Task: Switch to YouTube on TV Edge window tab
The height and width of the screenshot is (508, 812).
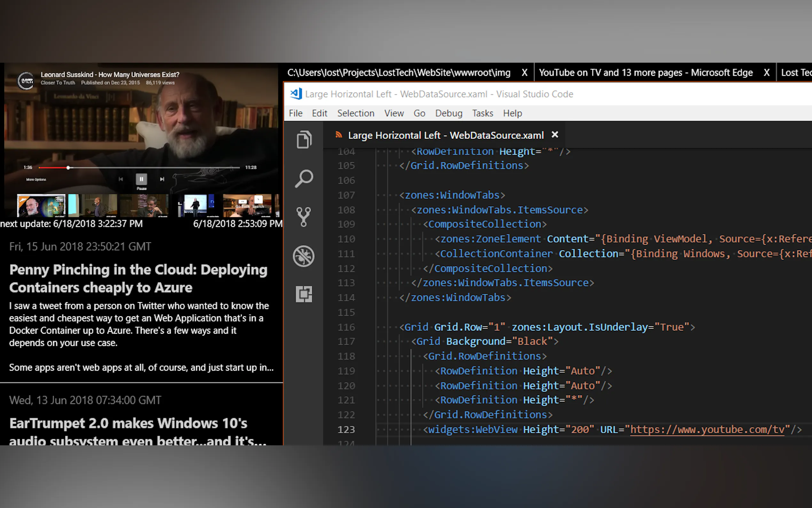Action: pyautogui.click(x=645, y=73)
